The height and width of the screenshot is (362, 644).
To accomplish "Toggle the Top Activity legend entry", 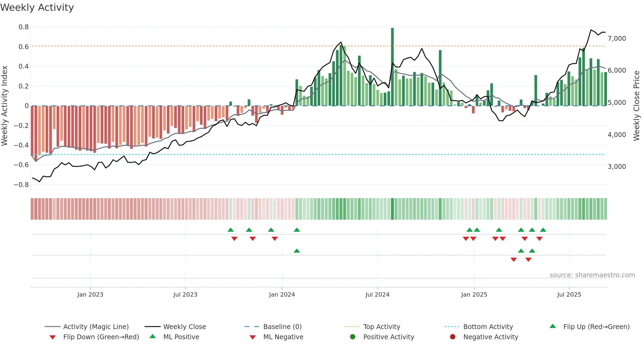I will click(372, 327).
